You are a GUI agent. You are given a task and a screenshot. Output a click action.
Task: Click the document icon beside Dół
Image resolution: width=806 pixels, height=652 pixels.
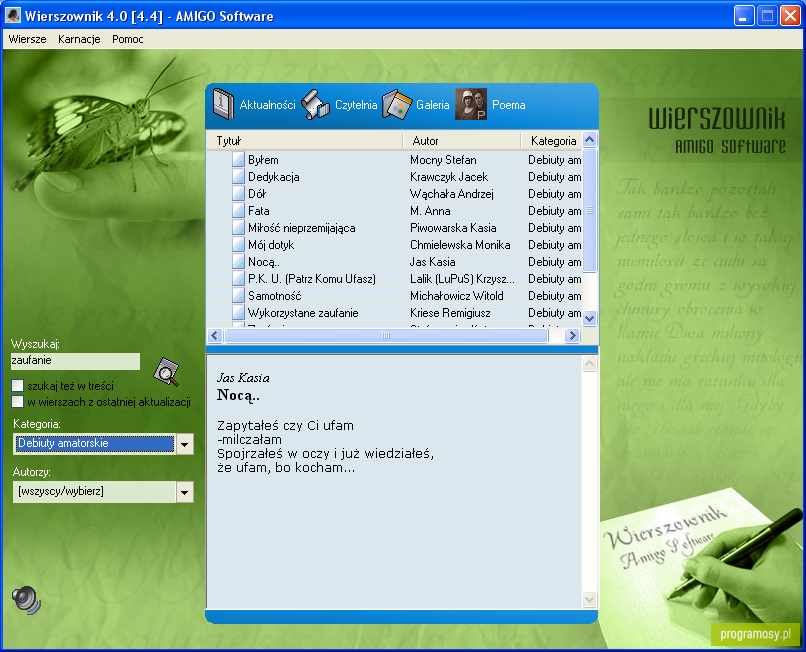(x=238, y=193)
